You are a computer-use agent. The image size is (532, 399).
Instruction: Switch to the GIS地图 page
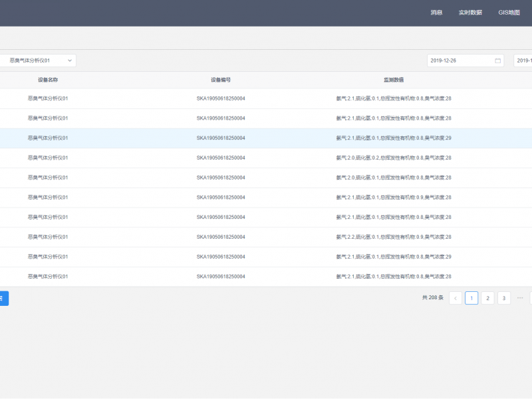pos(509,13)
